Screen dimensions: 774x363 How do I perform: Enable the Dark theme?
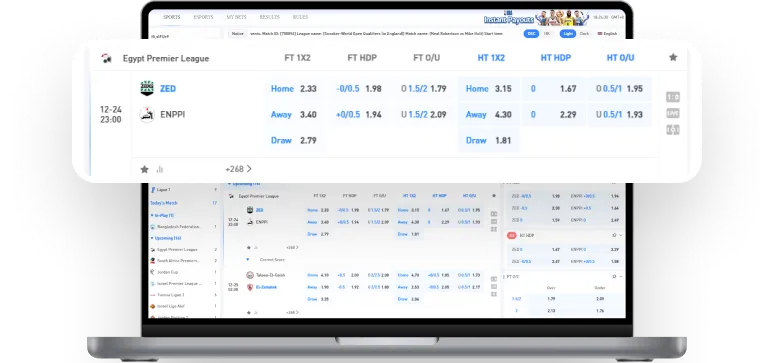(584, 34)
